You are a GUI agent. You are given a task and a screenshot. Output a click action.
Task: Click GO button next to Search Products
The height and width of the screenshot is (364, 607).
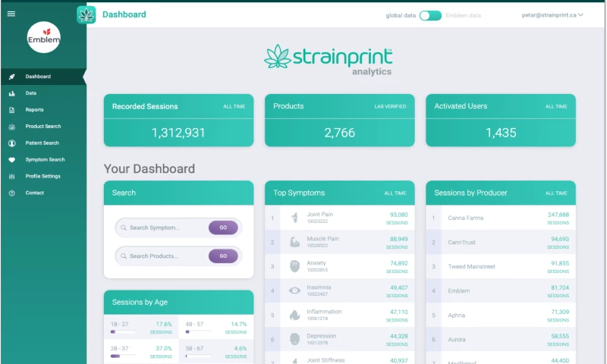coord(223,256)
